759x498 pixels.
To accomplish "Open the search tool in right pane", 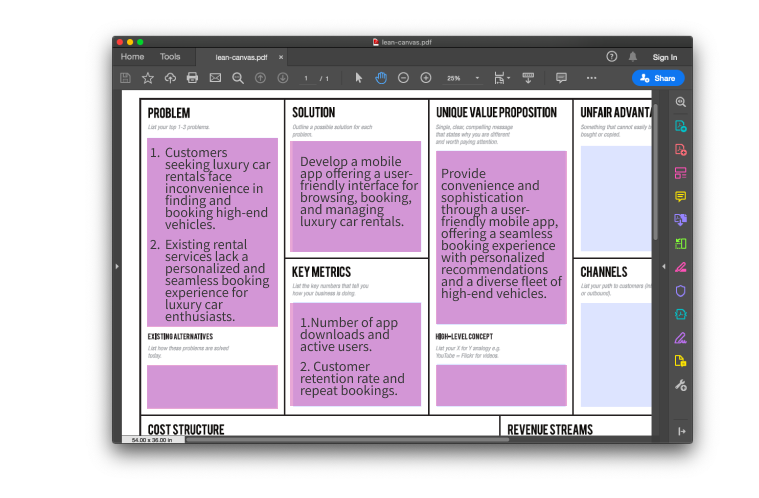I will click(x=681, y=102).
